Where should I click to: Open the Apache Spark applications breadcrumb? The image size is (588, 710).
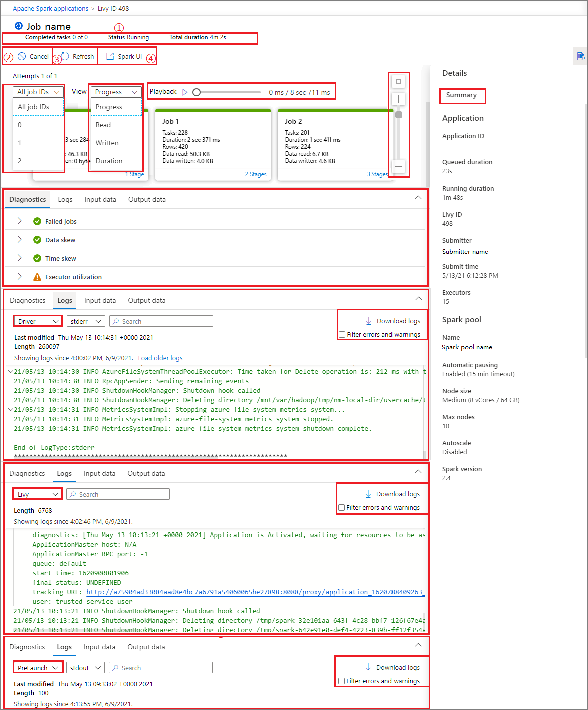[x=50, y=8]
